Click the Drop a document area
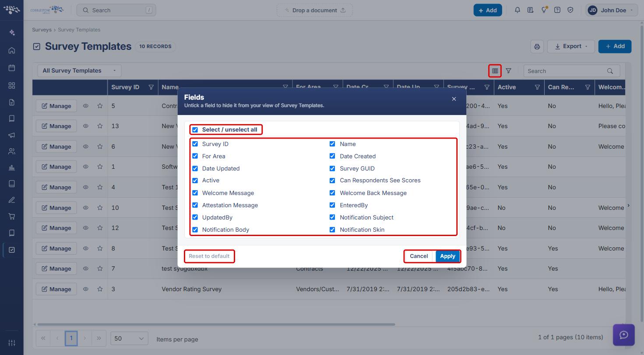Image resolution: width=644 pixels, height=355 pixels. [x=315, y=10]
